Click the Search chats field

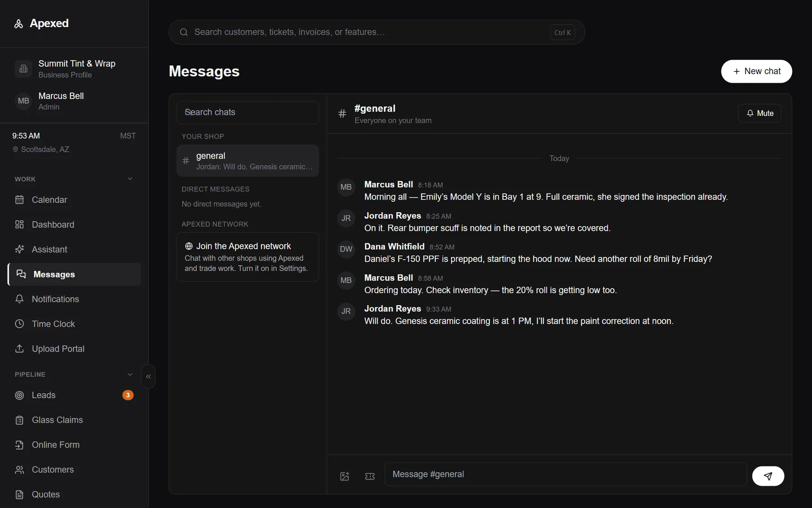coord(248,112)
